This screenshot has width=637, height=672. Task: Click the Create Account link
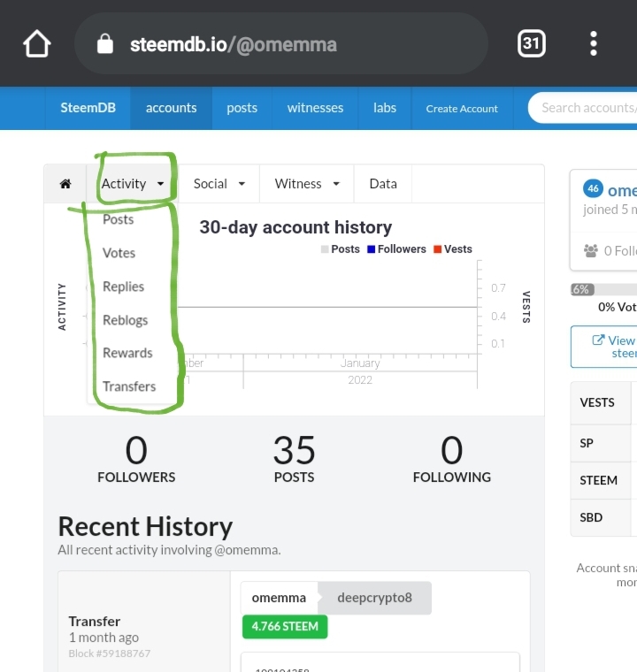coord(462,109)
